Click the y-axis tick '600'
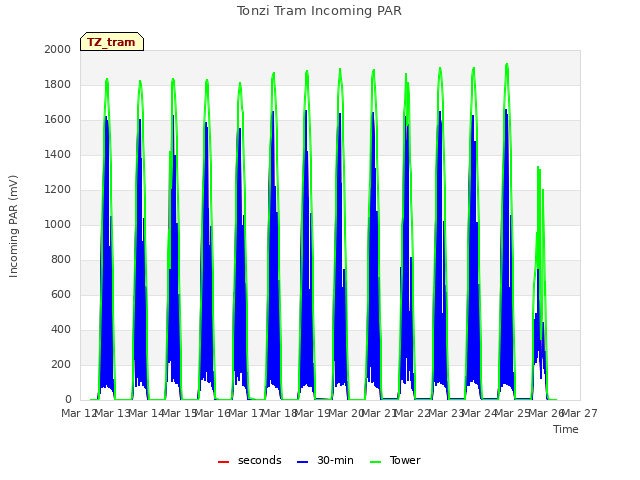 tap(61, 295)
